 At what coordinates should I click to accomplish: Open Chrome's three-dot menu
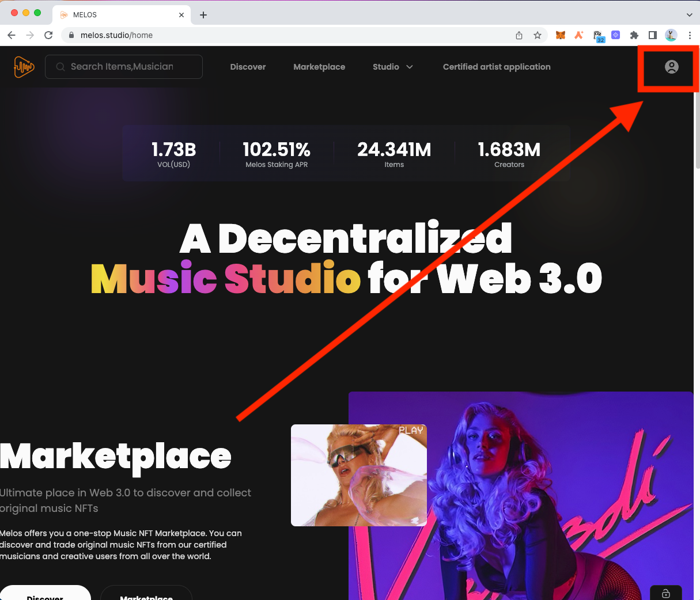(x=690, y=35)
